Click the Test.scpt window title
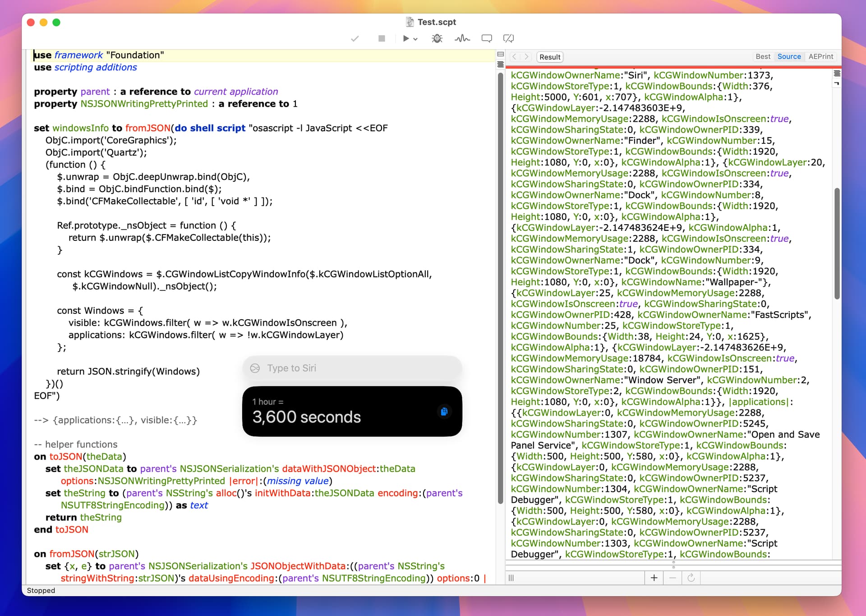This screenshot has width=866, height=616. click(437, 22)
